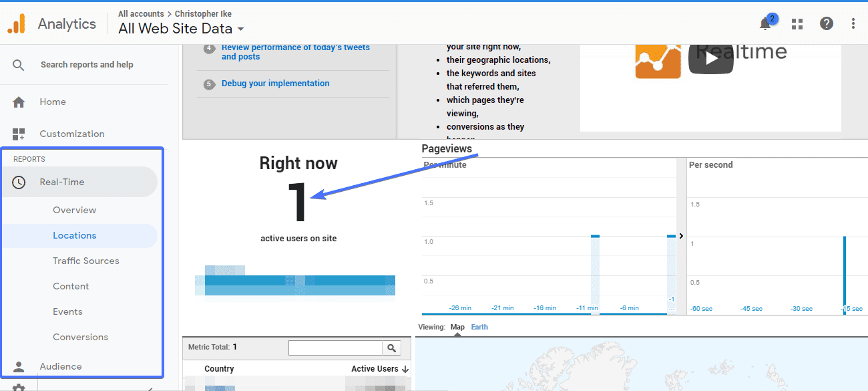Open the three-dot more options menu
868x391 pixels.
tap(853, 24)
